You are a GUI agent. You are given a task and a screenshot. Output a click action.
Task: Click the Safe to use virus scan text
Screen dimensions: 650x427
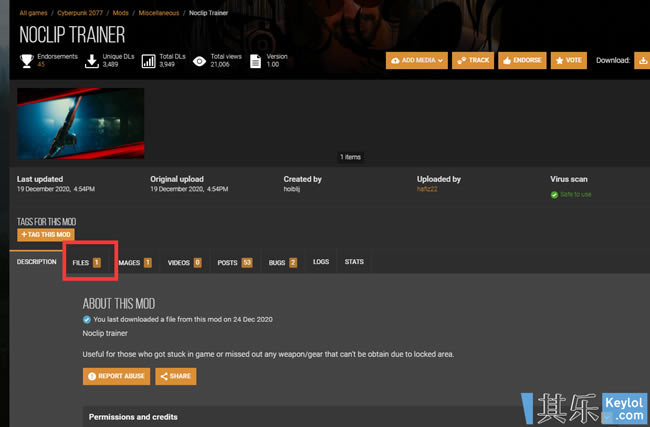click(x=576, y=194)
